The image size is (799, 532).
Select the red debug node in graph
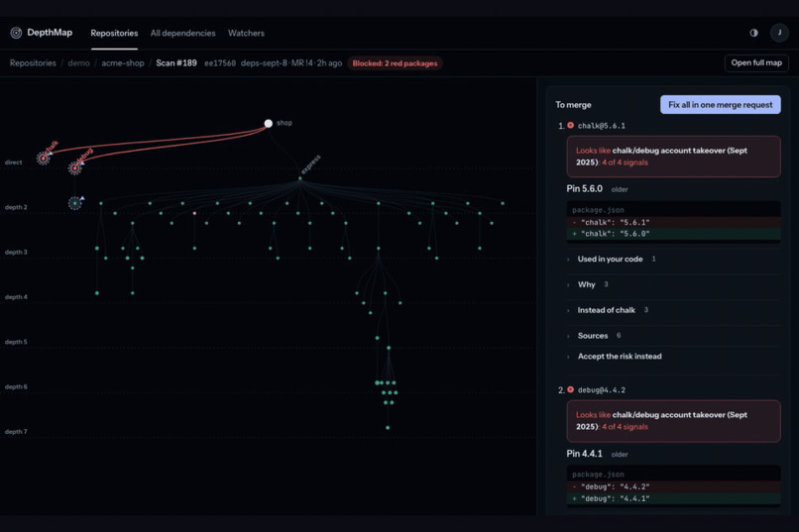pyautogui.click(x=75, y=168)
